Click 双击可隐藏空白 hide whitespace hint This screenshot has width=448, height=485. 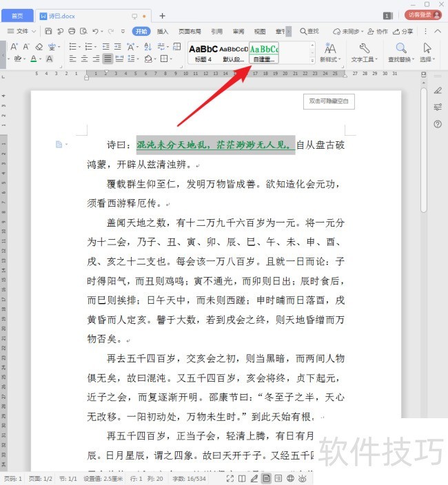329,101
